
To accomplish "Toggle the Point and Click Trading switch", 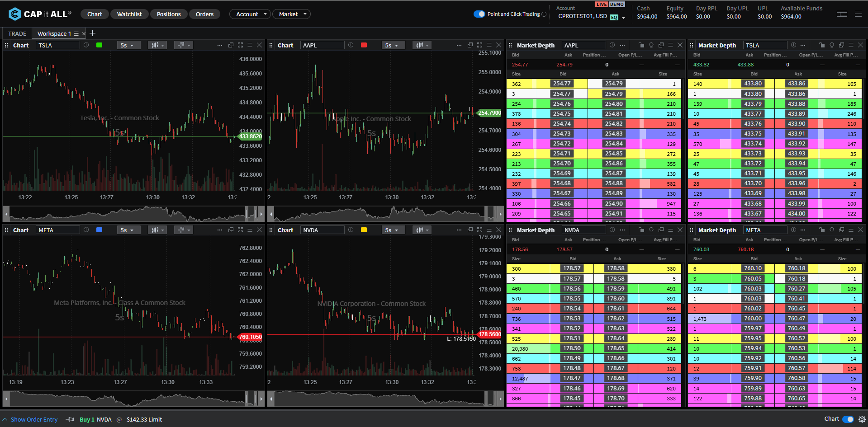I will 479,14.
